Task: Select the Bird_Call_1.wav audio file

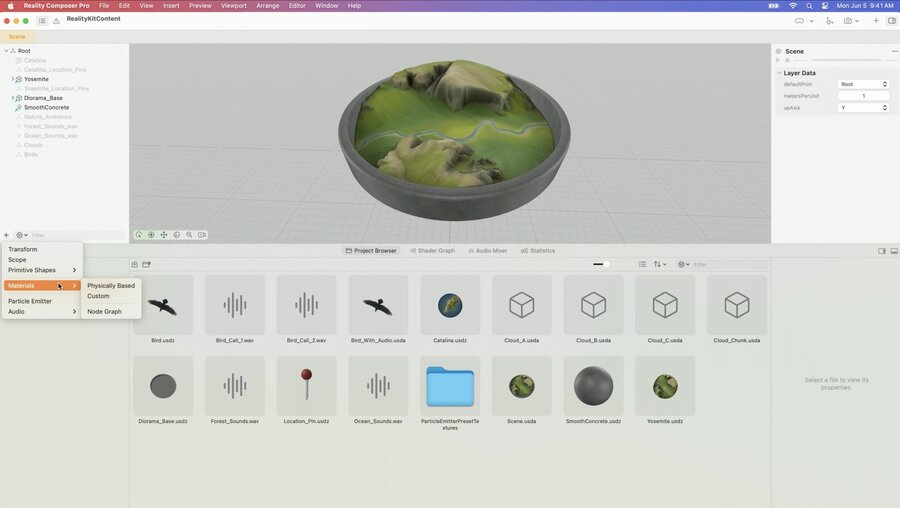Action: pos(235,305)
